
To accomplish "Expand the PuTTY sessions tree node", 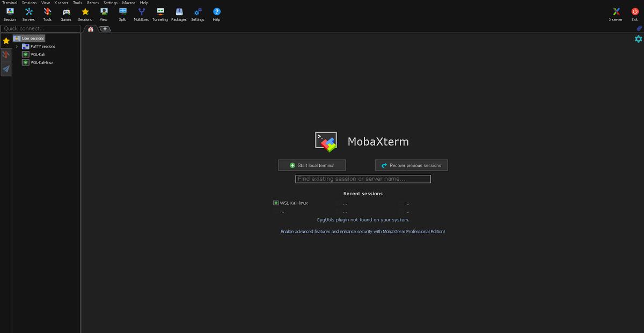I will [x=17, y=47].
